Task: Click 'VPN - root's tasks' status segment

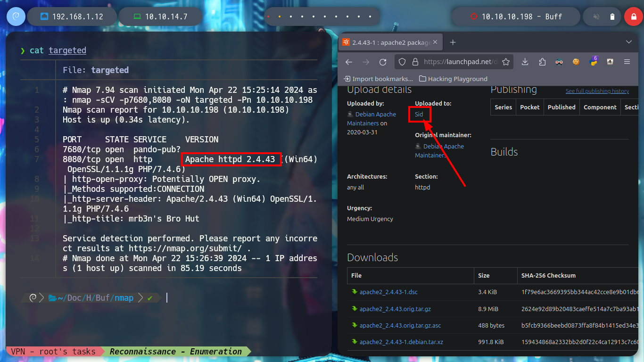Action: coord(53,352)
